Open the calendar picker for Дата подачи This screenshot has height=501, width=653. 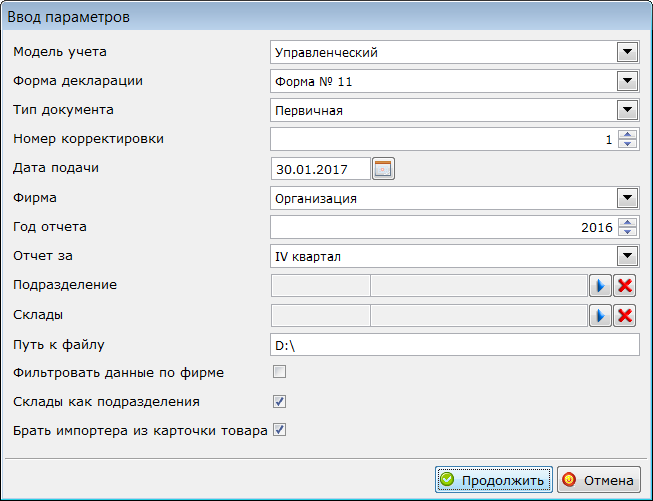383,169
